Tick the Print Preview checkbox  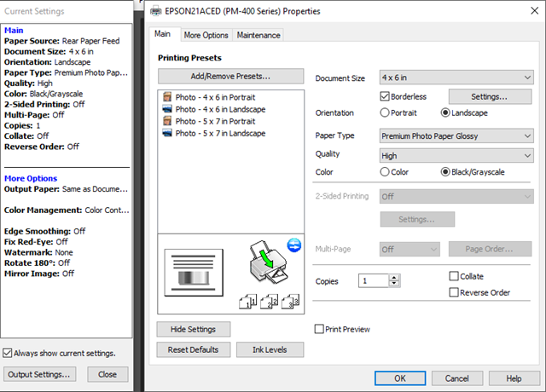tap(319, 329)
